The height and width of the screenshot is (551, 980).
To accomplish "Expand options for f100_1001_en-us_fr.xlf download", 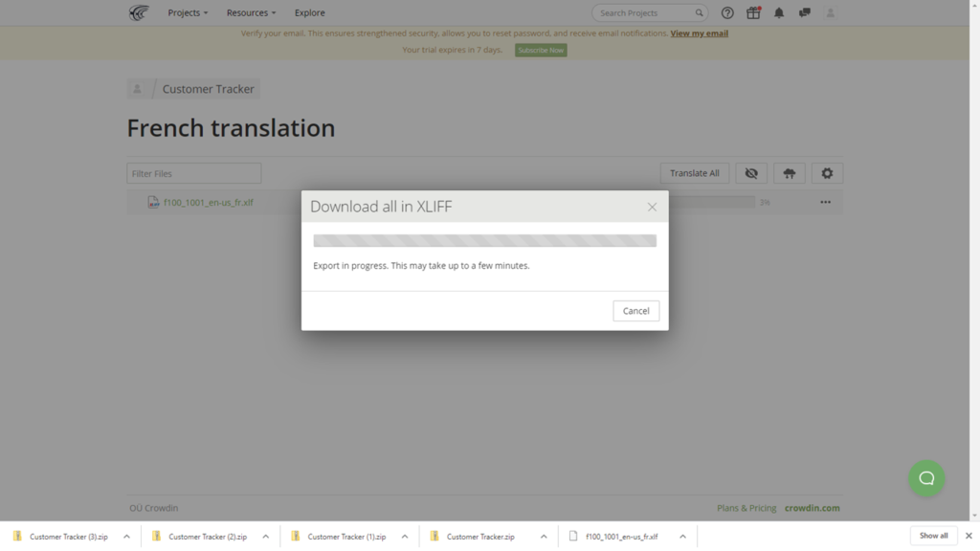I will [682, 537].
